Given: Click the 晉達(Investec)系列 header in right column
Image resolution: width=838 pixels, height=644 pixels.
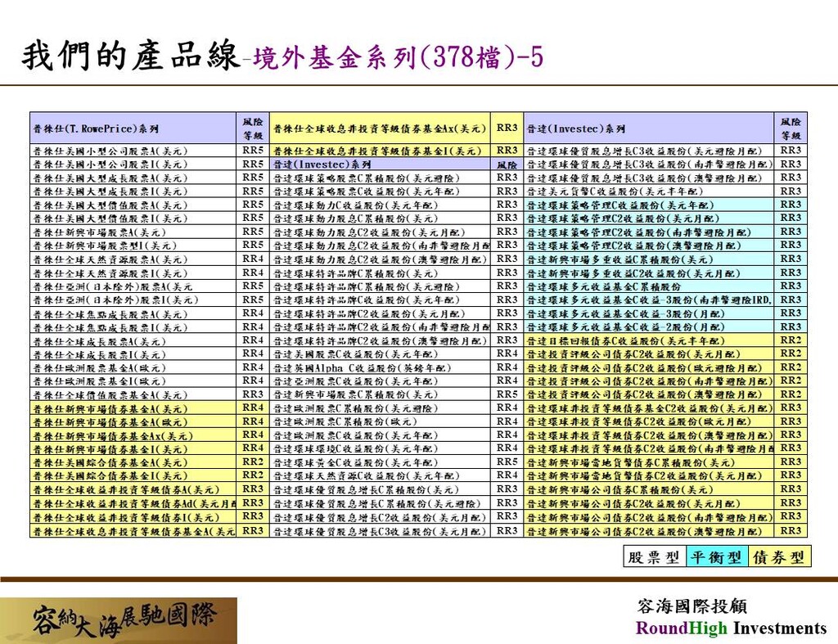Looking at the screenshot, I should [x=577, y=128].
